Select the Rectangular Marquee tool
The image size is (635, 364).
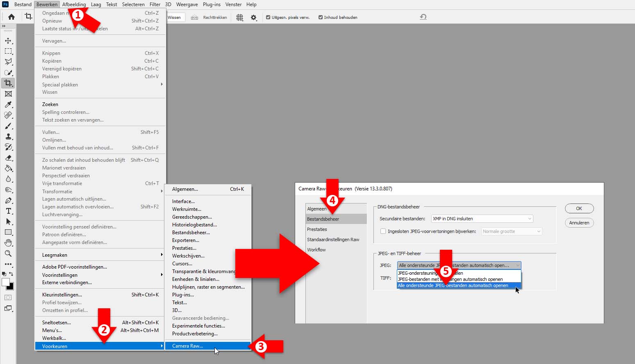8,51
